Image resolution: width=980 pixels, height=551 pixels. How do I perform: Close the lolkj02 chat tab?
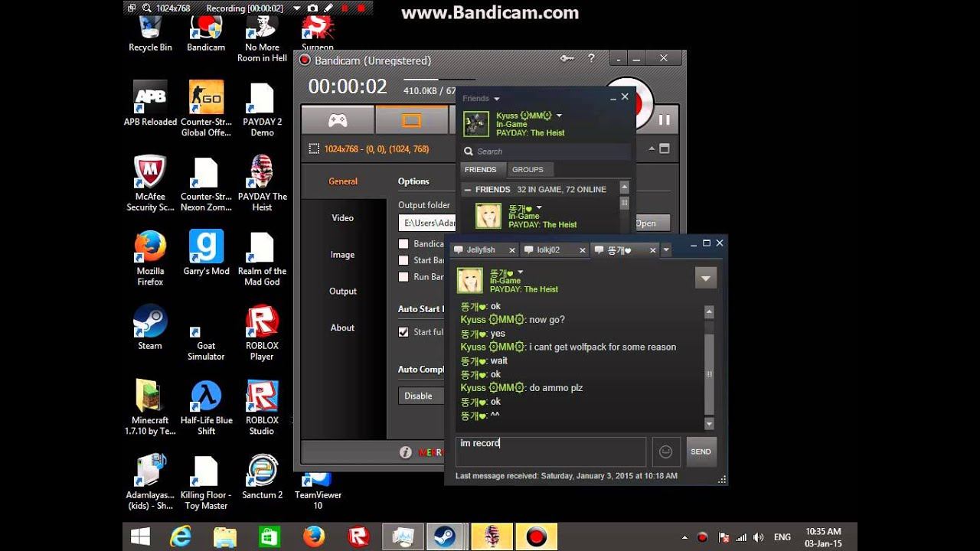582,250
